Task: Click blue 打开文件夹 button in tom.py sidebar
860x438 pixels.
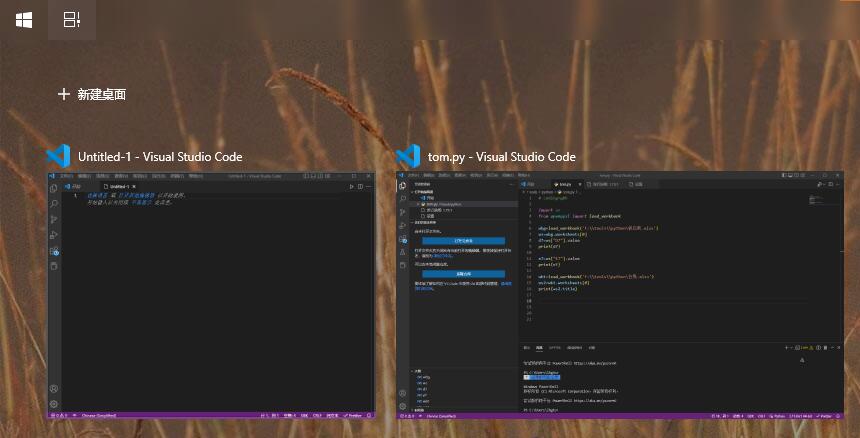Action: (x=463, y=241)
